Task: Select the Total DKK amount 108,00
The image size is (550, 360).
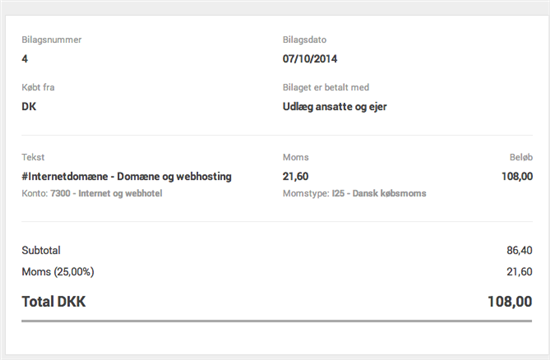Action: pos(510,302)
